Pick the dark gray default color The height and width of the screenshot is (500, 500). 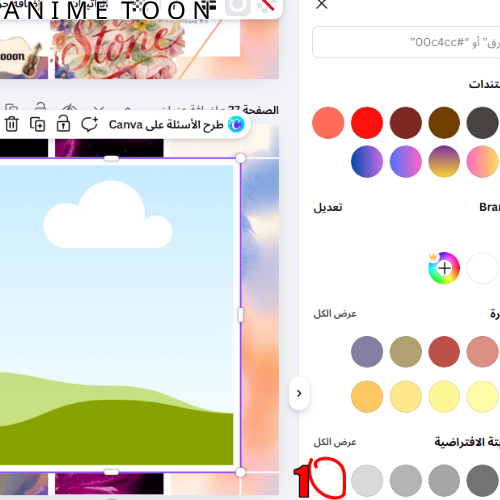483,480
